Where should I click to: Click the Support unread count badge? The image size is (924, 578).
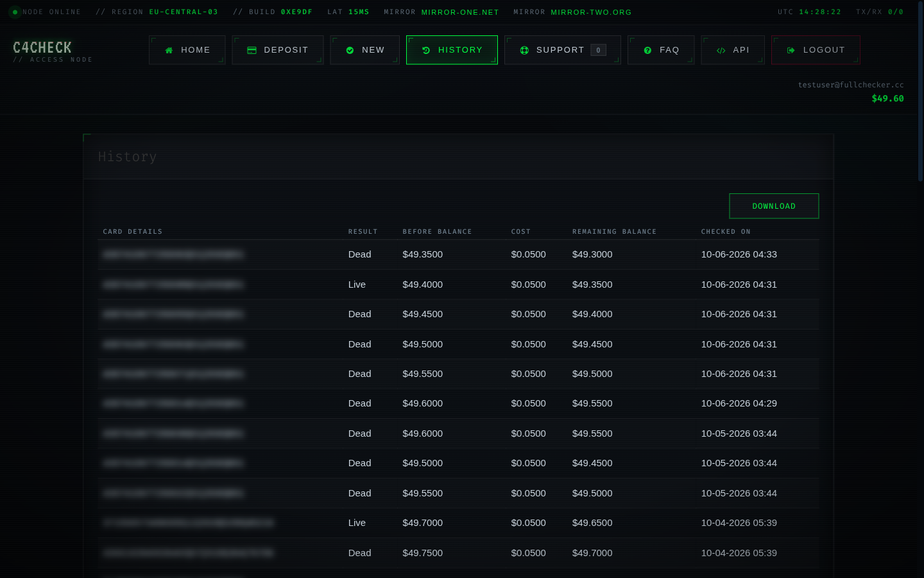click(x=598, y=50)
